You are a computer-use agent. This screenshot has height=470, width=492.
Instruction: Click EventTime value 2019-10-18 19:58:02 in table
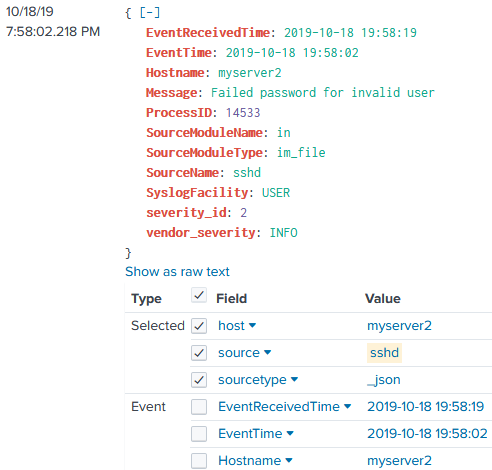coord(427,434)
